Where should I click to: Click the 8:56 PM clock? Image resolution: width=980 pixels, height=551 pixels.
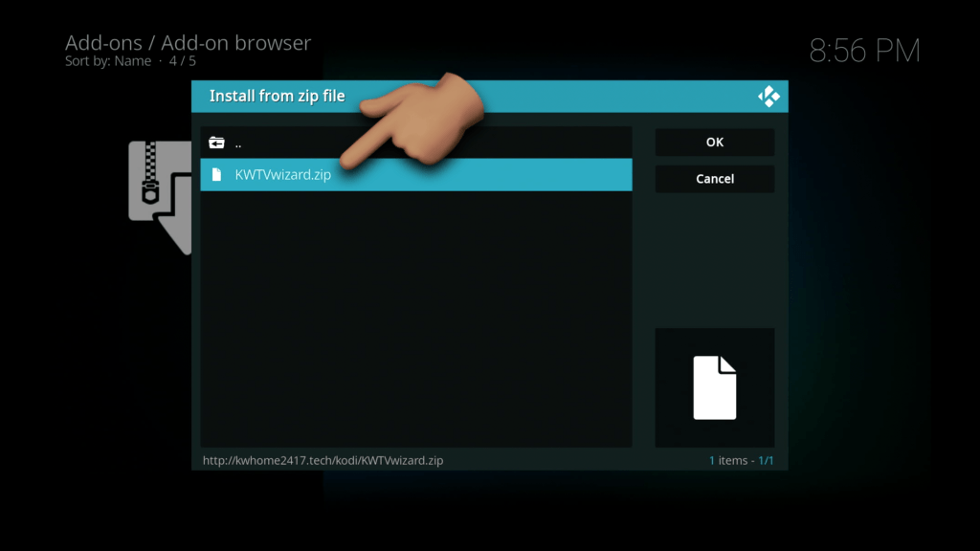pos(864,51)
